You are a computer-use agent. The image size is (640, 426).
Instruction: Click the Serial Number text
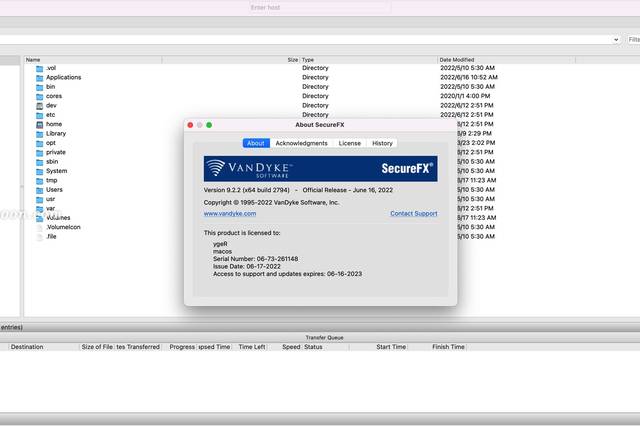click(x=256, y=259)
